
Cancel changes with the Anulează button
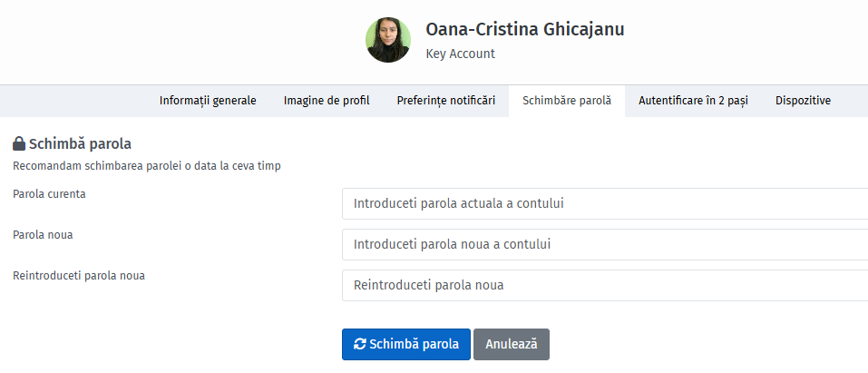pos(512,344)
